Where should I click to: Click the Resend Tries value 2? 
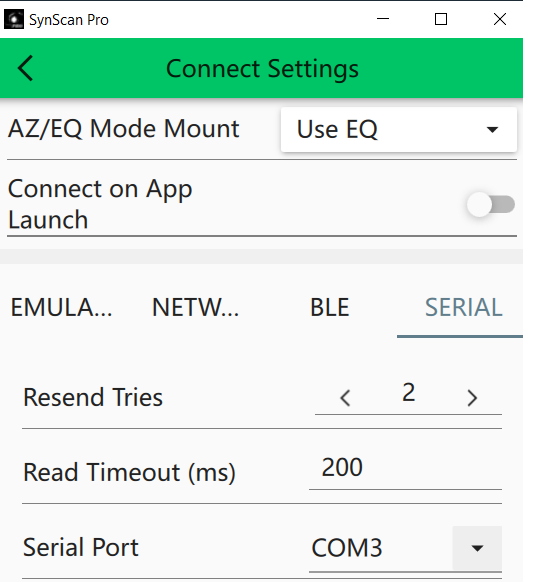click(408, 392)
